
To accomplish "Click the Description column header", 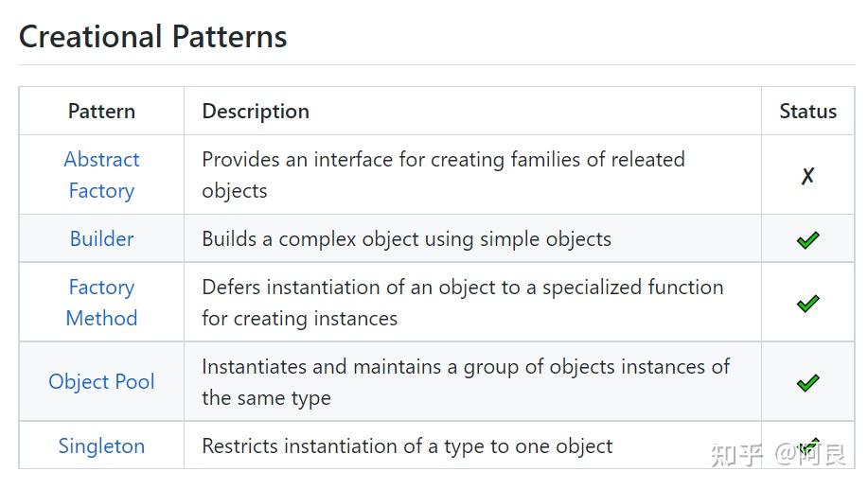I will coord(256,112).
